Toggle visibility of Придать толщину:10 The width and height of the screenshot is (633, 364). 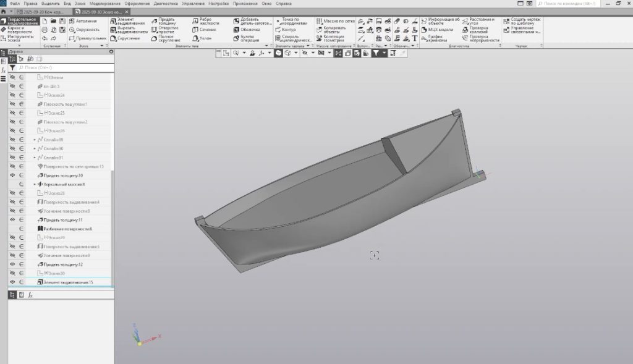12,176
